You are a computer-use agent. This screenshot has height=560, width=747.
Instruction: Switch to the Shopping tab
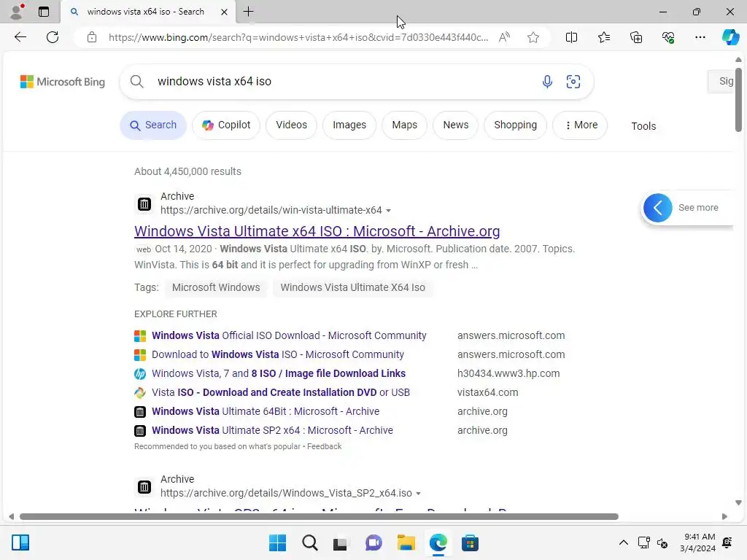515,125
